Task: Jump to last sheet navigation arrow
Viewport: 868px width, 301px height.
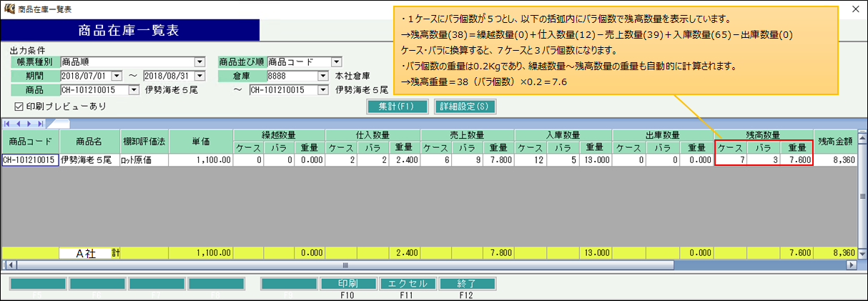Action: click(39, 124)
